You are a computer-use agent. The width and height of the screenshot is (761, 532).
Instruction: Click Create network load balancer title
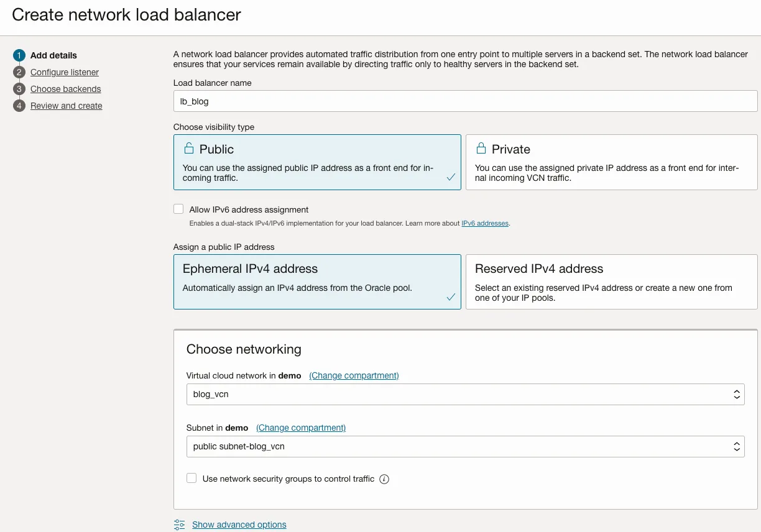coord(126,15)
